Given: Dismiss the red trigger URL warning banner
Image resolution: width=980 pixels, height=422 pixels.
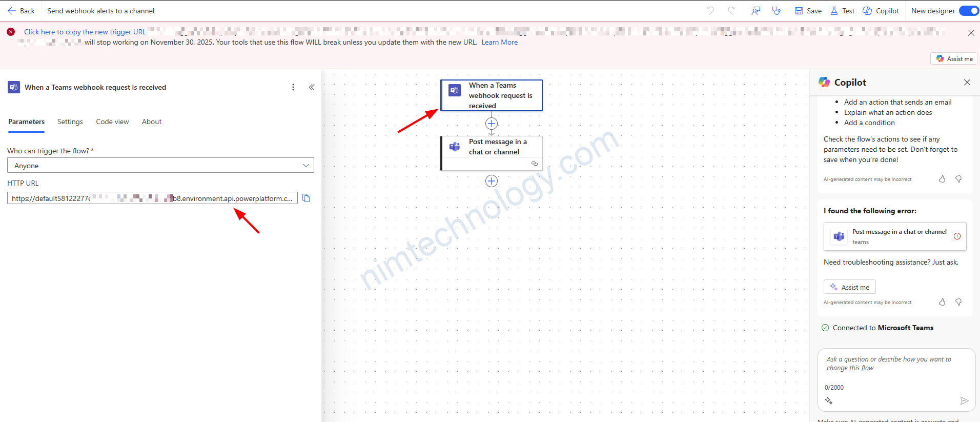Looking at the screenshot, I should pyautogui.click(x=971, y=33).
